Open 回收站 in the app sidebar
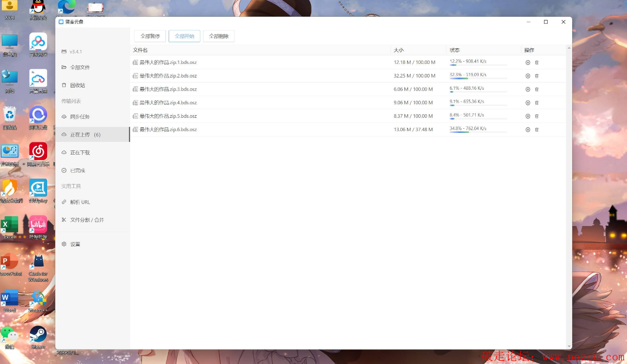The image size is (627, 364). pos(92,85)
